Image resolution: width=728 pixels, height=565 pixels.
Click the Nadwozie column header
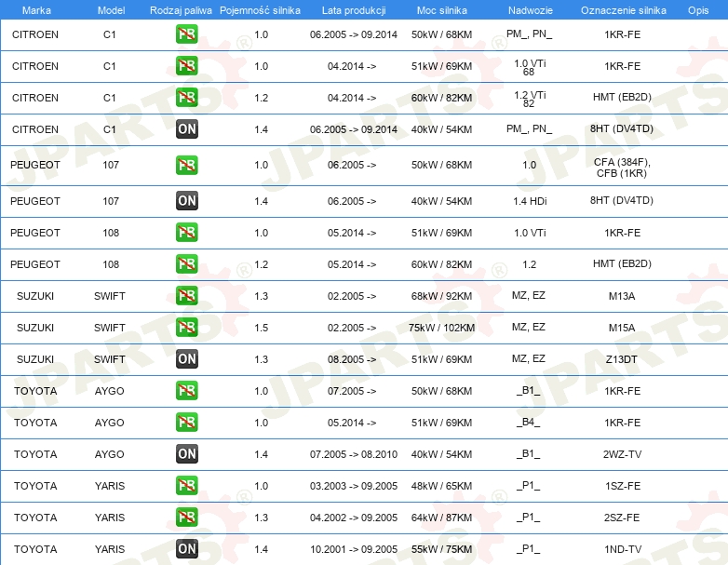(531, 10)
